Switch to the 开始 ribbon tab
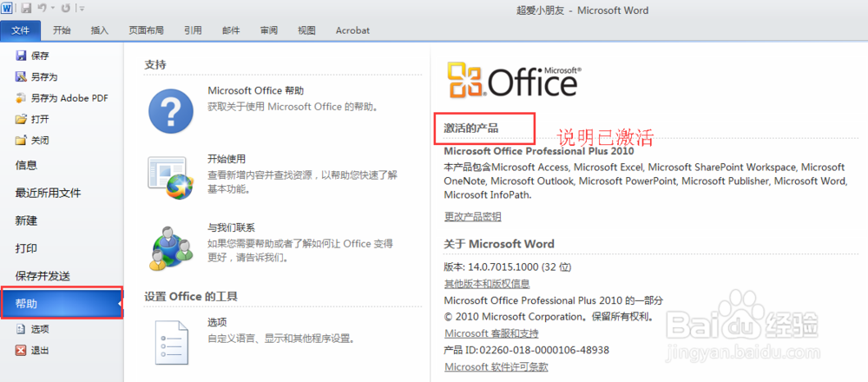The image size is (868, 382). click(x=62, y=31)
